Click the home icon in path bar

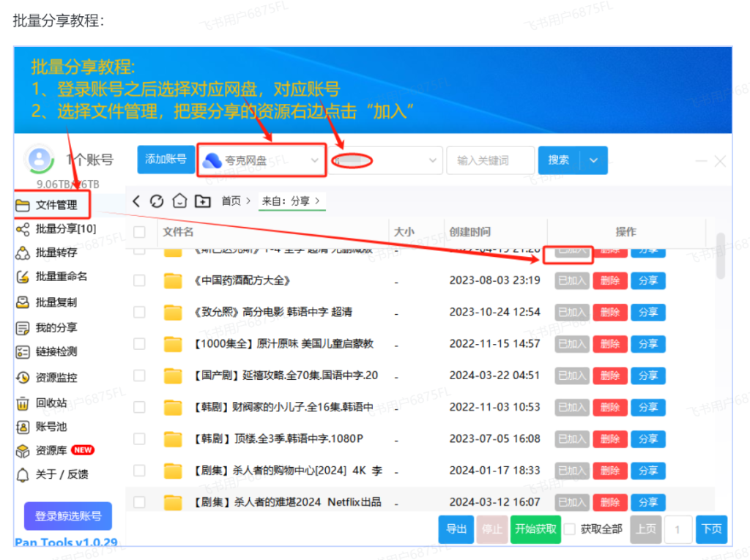(x=179, y=201)
